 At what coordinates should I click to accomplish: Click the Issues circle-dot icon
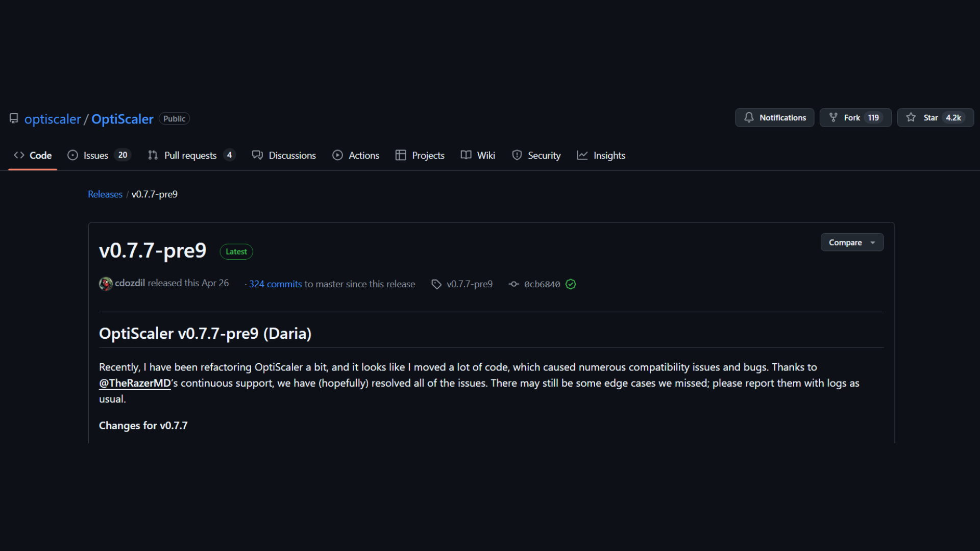(x=73, y=155)
